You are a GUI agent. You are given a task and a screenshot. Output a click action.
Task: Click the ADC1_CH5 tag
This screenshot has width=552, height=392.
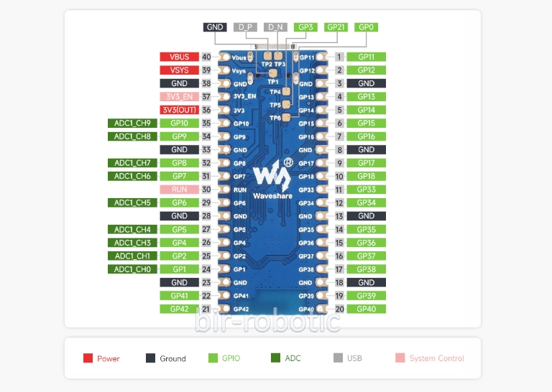[132, 202]
